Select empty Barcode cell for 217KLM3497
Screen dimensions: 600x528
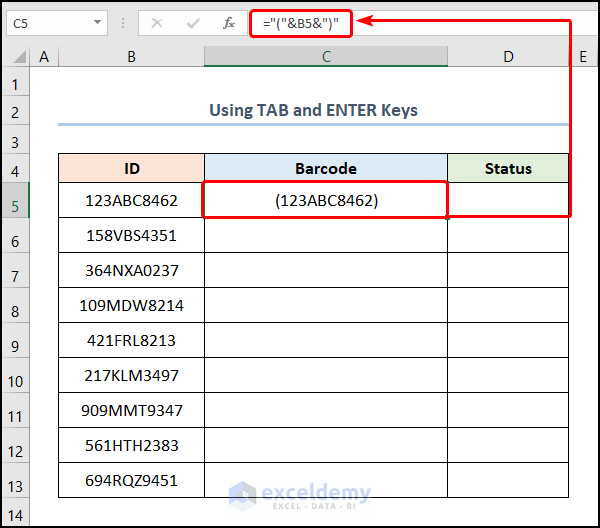(326, 376)
